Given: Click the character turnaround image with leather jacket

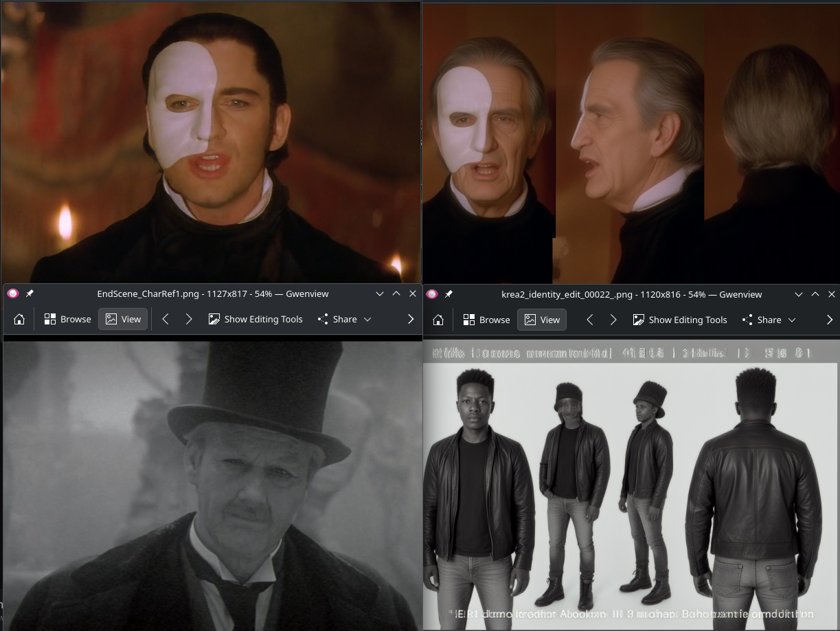Looking at the screenshot, I should [631, 486].
